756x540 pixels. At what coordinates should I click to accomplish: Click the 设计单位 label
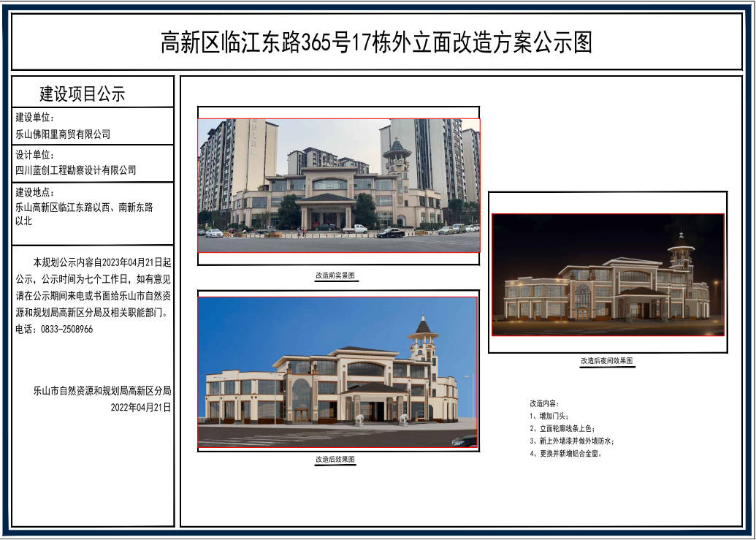[35, 155]
